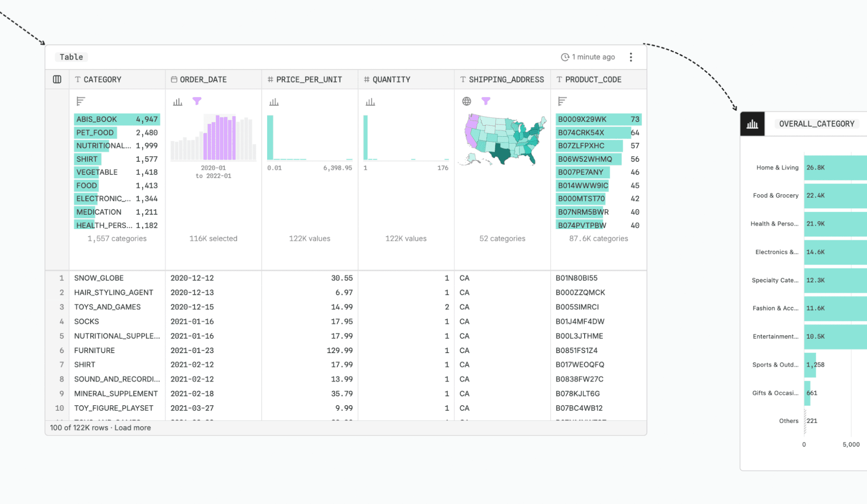Toggle the PET_FOOD category selection

point(95,132)
